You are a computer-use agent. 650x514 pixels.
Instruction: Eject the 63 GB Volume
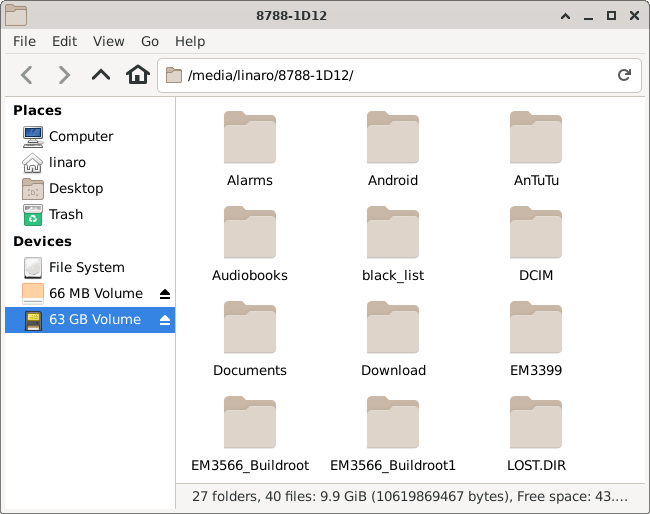tap(165, 320)
